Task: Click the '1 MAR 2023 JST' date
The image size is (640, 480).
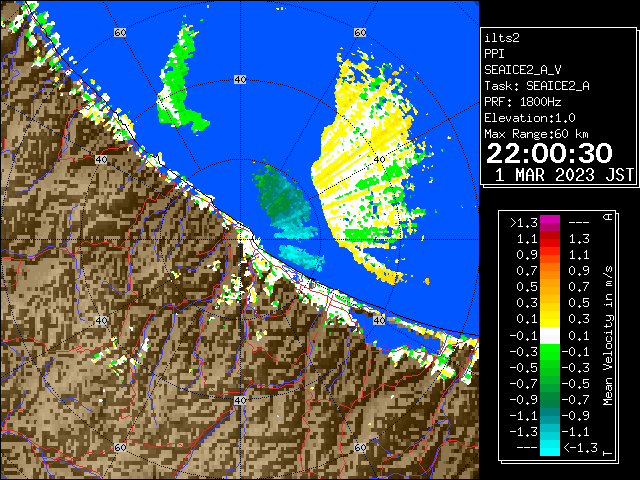Action: tap(564, 175)
